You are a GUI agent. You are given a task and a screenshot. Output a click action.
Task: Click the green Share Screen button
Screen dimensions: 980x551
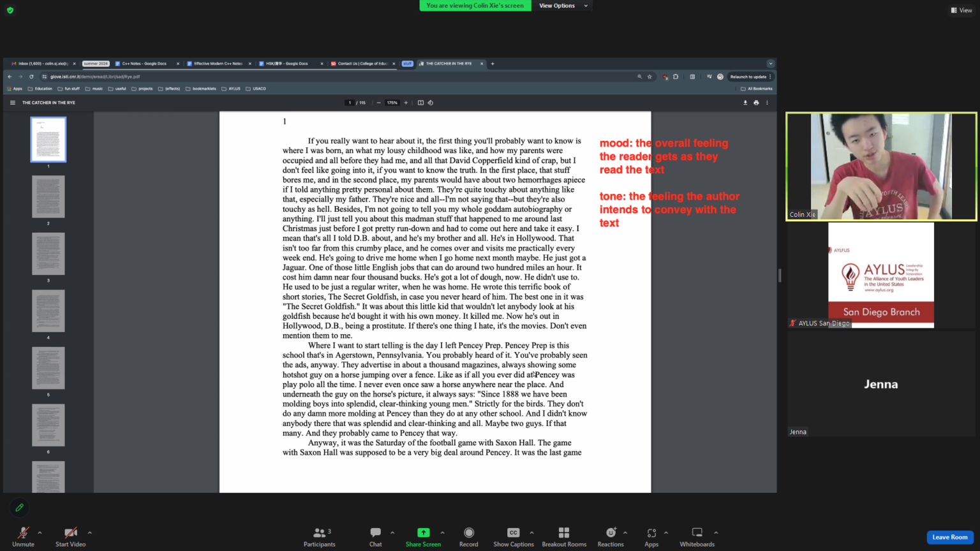423,536
